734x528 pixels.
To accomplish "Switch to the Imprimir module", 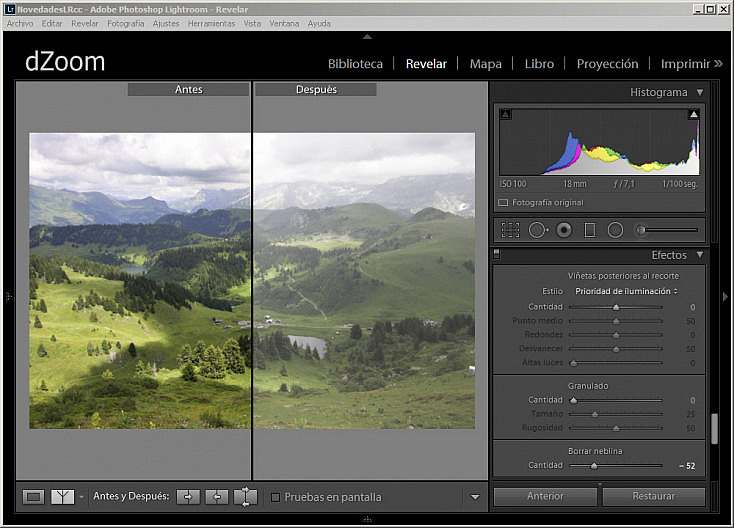I will click(x=685, y=64).
